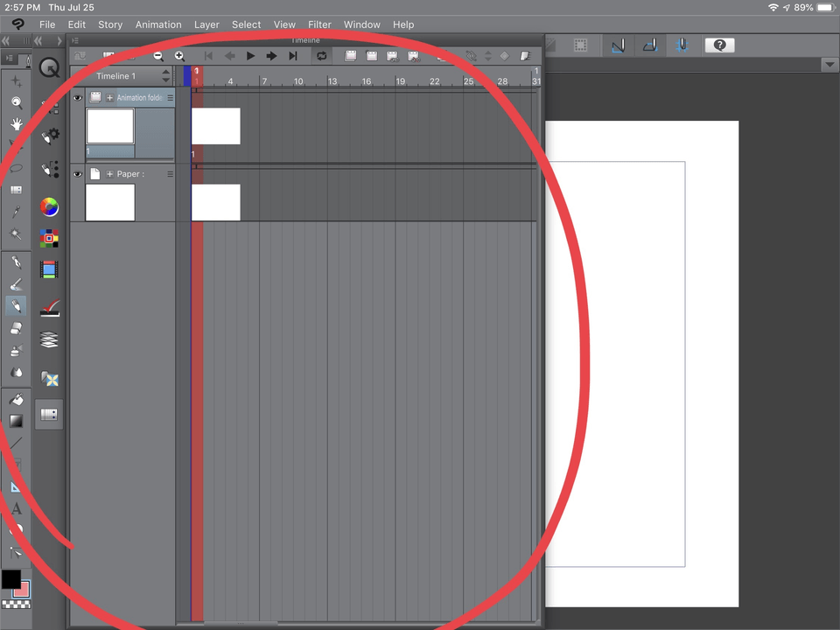Expand the Animation folder track
Image resolution: width=840 pixels, height=630 pixels.
[x=109, y=97]
